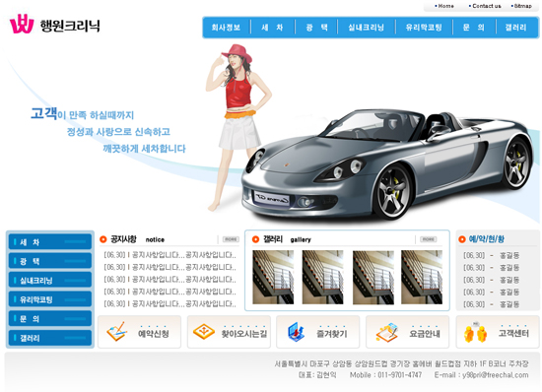This screenshot has height=392, width=542.
Task: Click the Home link at top
Action: coord(444,6)
